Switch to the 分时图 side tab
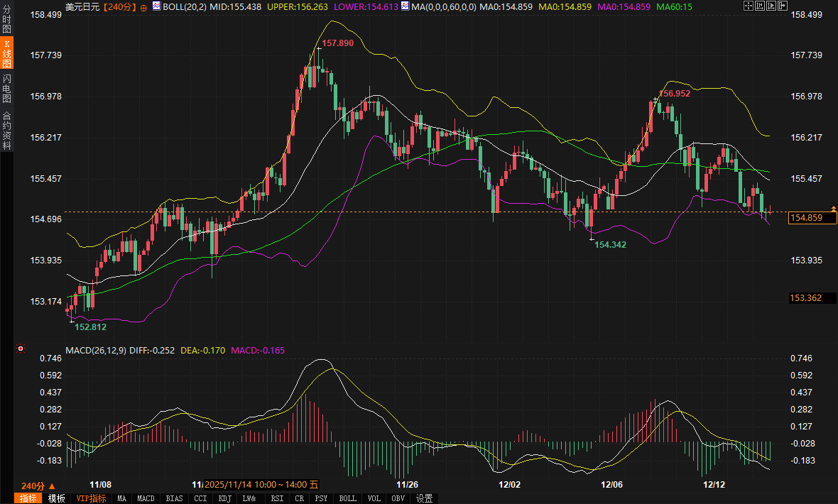Image resolution: width=838 pixels, height=504 pixels. pos(6,21)
